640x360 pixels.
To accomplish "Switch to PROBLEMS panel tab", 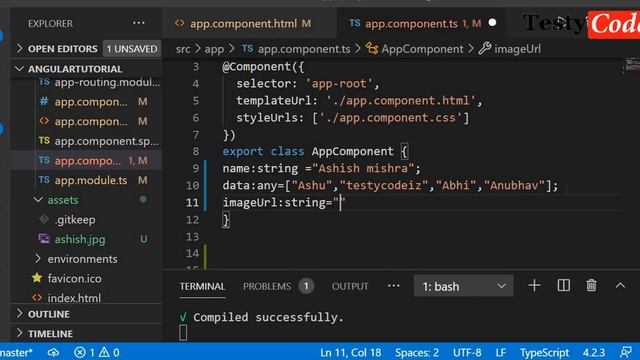I will 267,287.
